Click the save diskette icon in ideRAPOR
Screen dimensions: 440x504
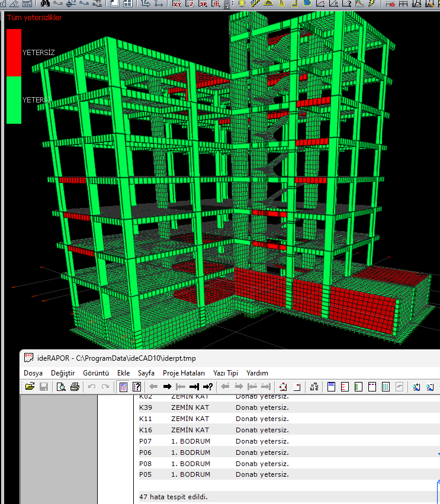point(44,387)
